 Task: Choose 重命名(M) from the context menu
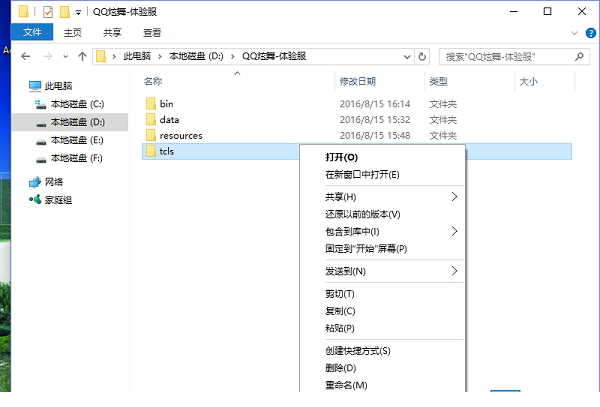pos(383,384)
